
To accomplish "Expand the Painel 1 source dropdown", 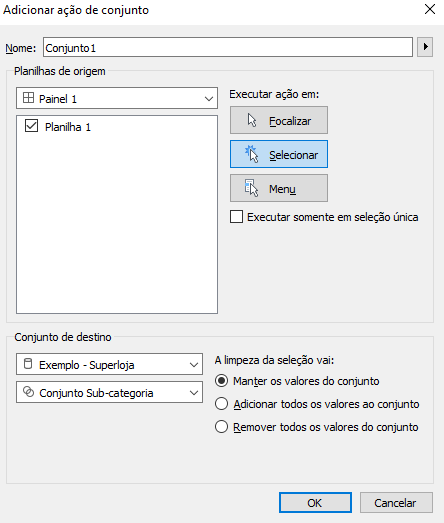I will 117,98.
